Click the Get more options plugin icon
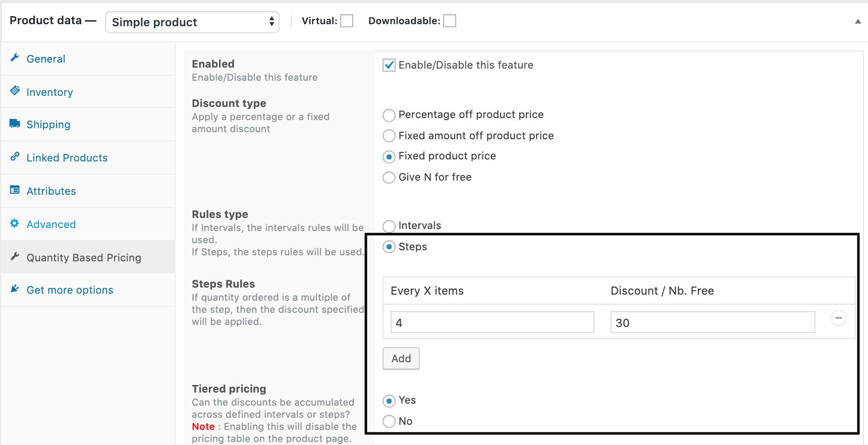The image size is (868, 445). pos(15,289)
